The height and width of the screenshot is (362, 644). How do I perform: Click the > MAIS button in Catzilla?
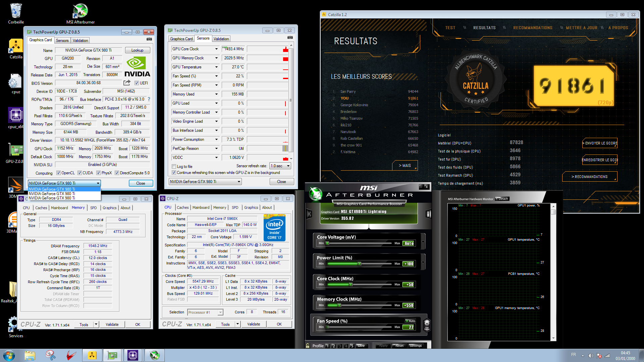click(405, 166)
